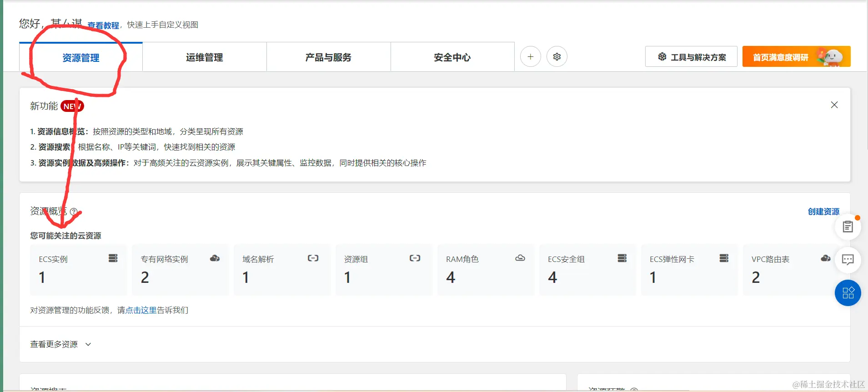The image size is (868, 392).
Task: Expand 查看更多资源 section
Action: [60, 344]
